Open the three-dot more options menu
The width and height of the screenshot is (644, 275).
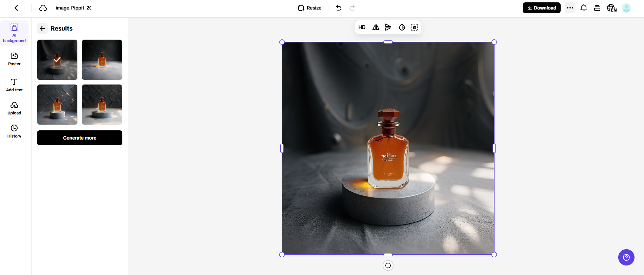click(x=570, y=8)
